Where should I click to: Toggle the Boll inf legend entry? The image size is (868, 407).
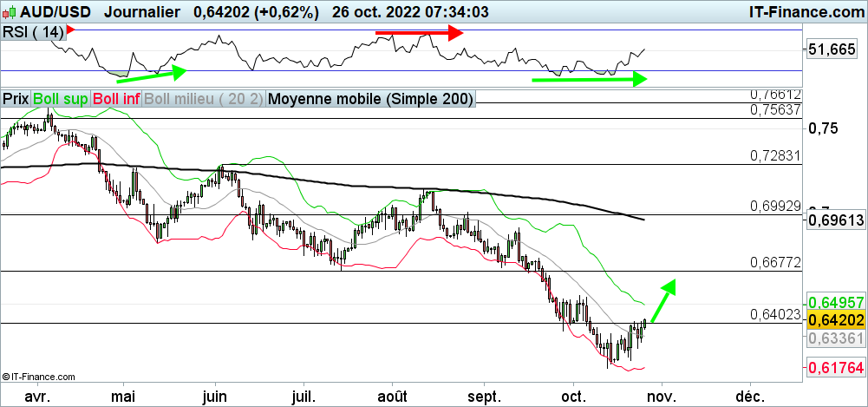point(115,99)
